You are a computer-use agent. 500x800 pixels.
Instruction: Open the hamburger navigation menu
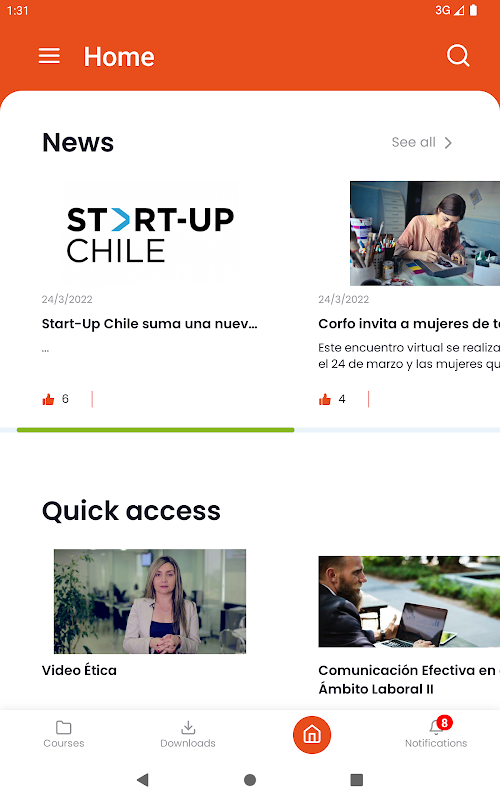[49, 56]
